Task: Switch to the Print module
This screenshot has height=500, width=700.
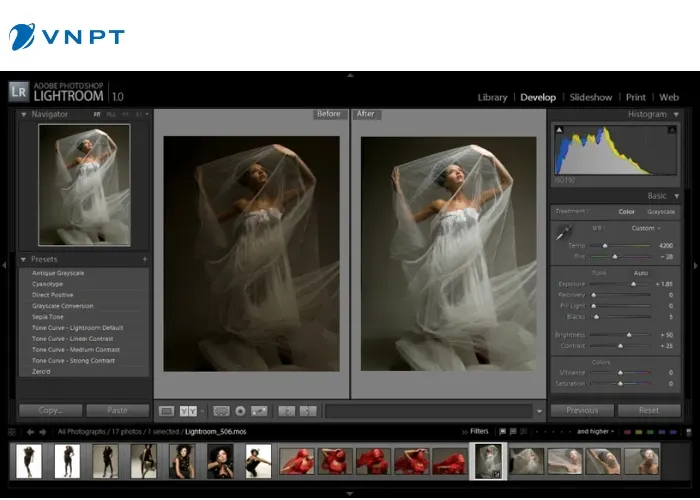Action: [636, 97]
